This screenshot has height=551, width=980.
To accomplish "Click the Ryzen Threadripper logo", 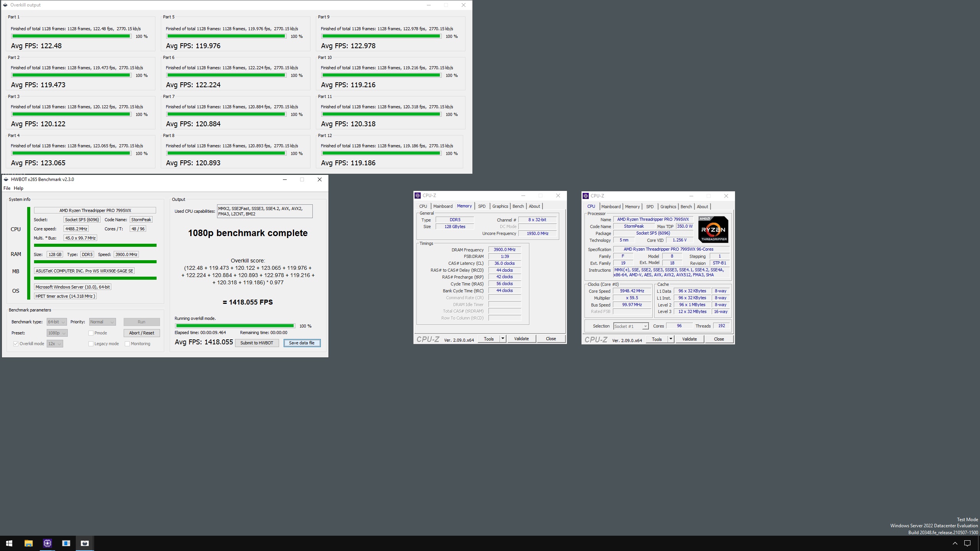I will coord(713,230).
